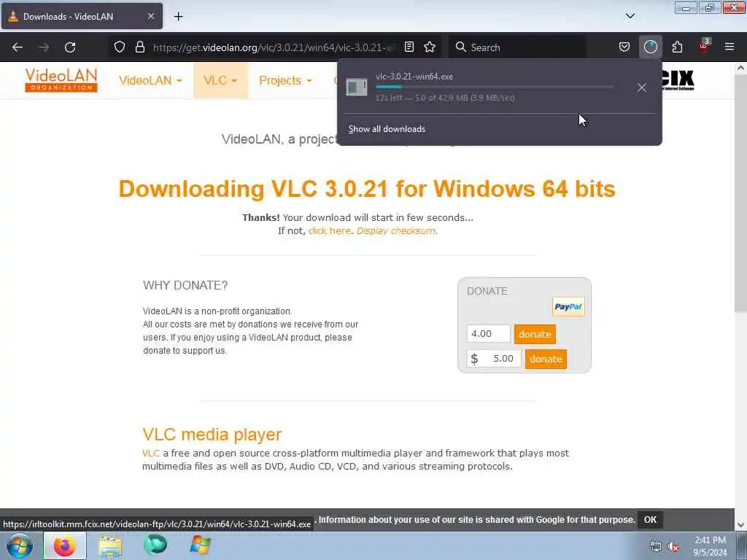Open the File Explorer taskbar icon

(111, 545)
